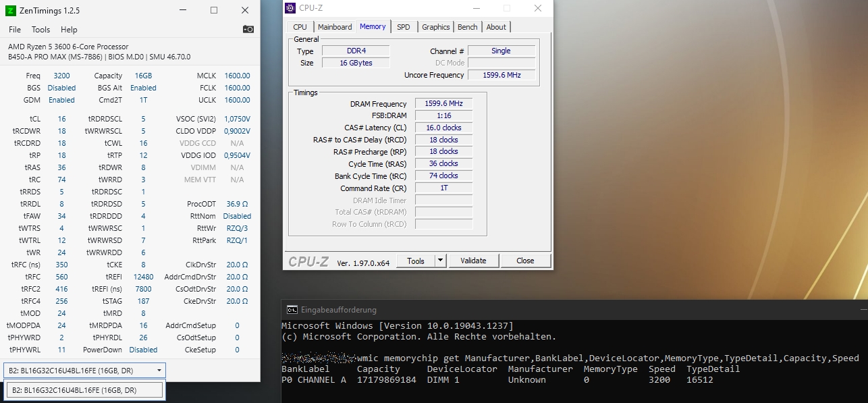Click the 16 GBytes Size field
The height and width of the screenshot is (403, 868).
(356, 63)
